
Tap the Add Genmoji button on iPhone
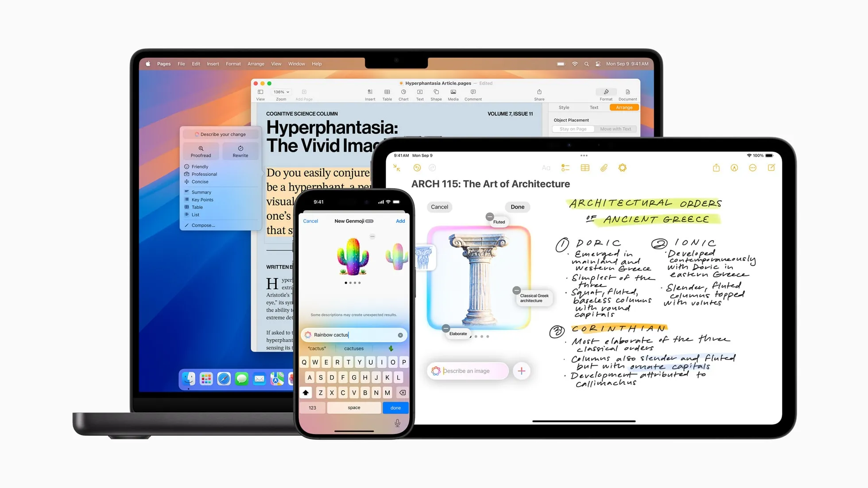[x=400, y=221]
